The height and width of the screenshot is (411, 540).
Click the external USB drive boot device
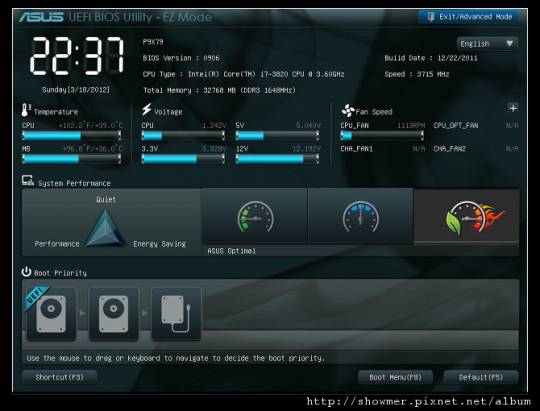pyautogui.click(x=176, y=314)
